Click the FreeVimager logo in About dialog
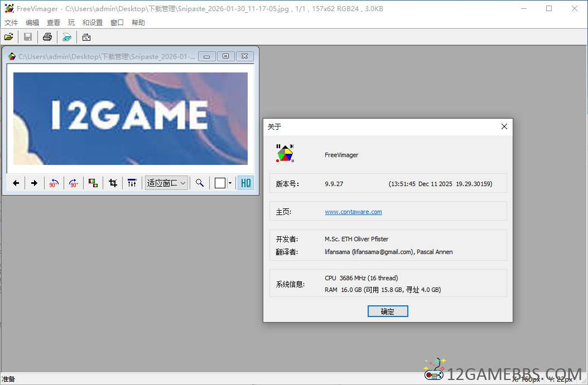Viewport: 588px width, 385px height. click(285, 153)
